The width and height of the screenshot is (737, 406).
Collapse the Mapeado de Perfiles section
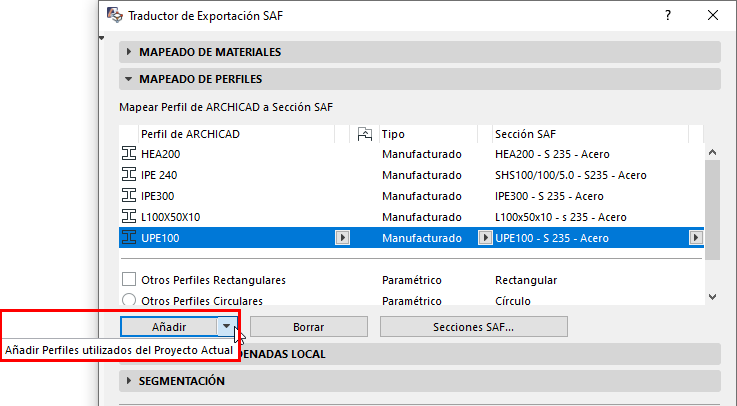click(x=129, y=79)
